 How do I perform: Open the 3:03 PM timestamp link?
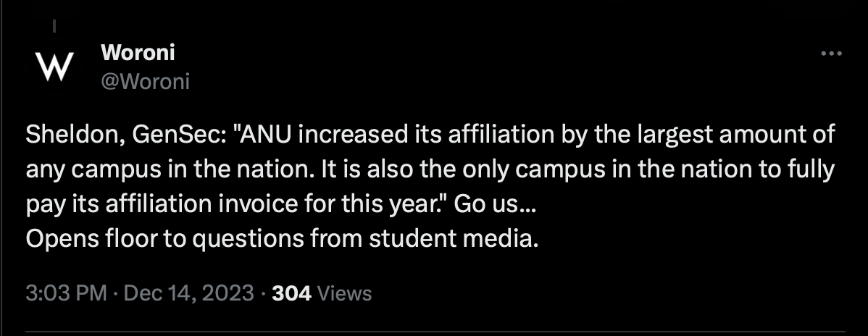[66, 293]
